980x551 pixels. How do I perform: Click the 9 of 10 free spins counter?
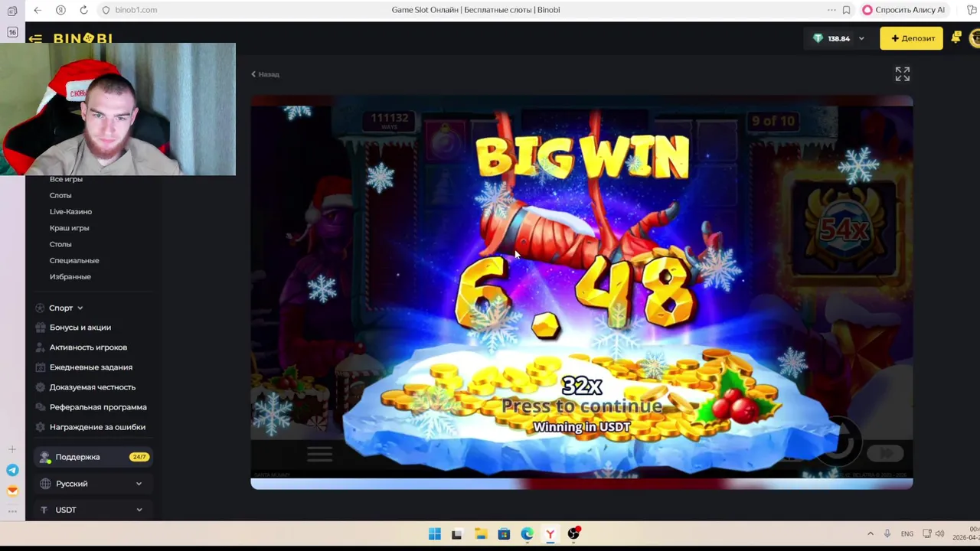pyautogui.click(x=773, y=122)
